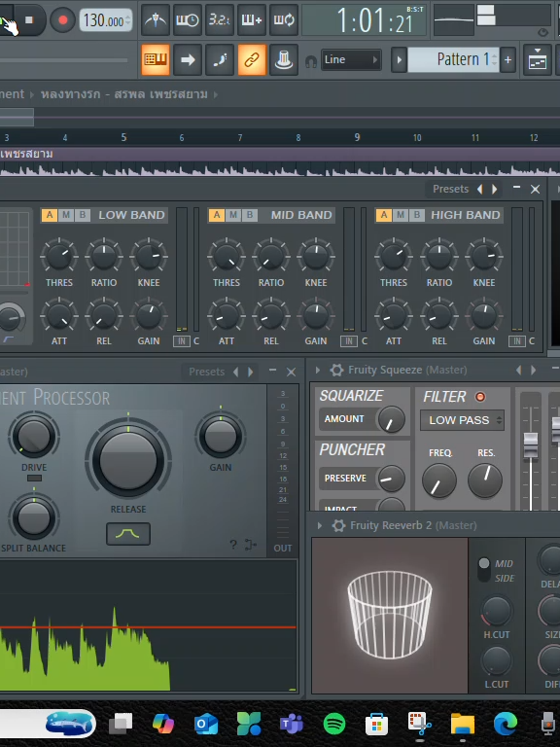Image resolution: width=560 pixels, height=747 pixels.
Task: Click the Pattern 1 selector
Action: pos(453,60)
